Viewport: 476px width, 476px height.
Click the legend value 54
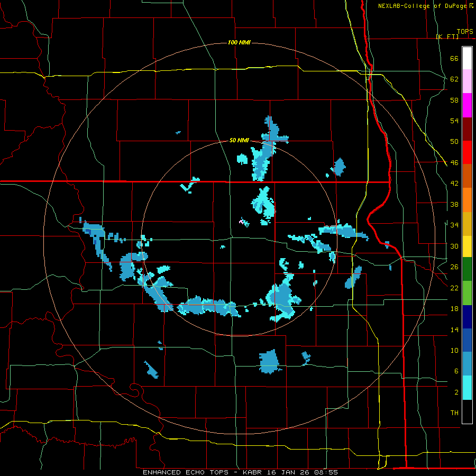[x=454, y=121]
